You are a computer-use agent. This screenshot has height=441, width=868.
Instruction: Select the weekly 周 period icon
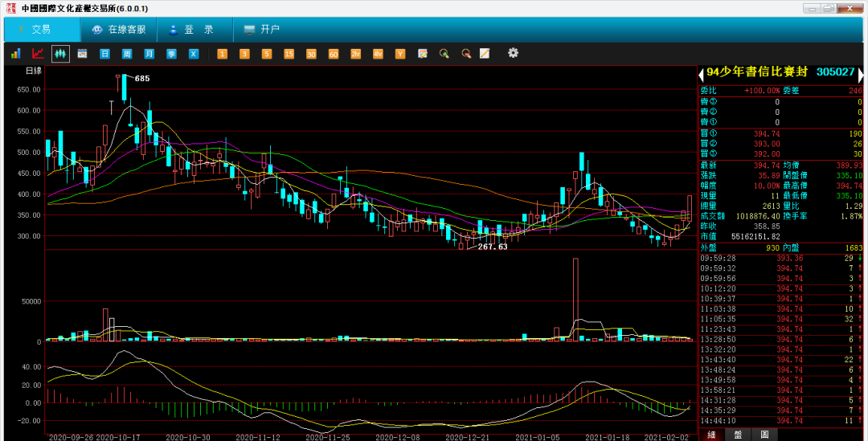127,54
